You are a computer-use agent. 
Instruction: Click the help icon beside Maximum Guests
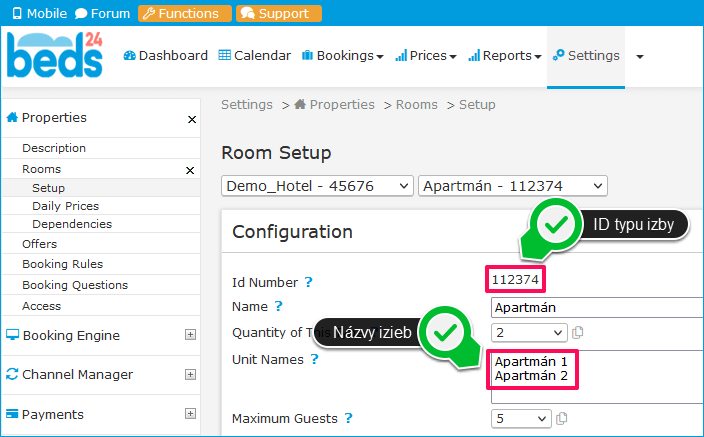348,419
